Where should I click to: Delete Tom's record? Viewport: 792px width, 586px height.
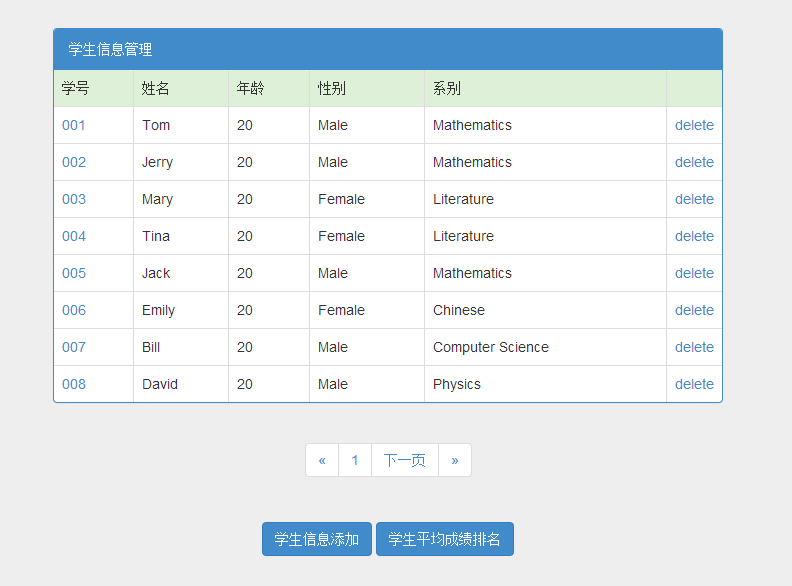point(694,125)
